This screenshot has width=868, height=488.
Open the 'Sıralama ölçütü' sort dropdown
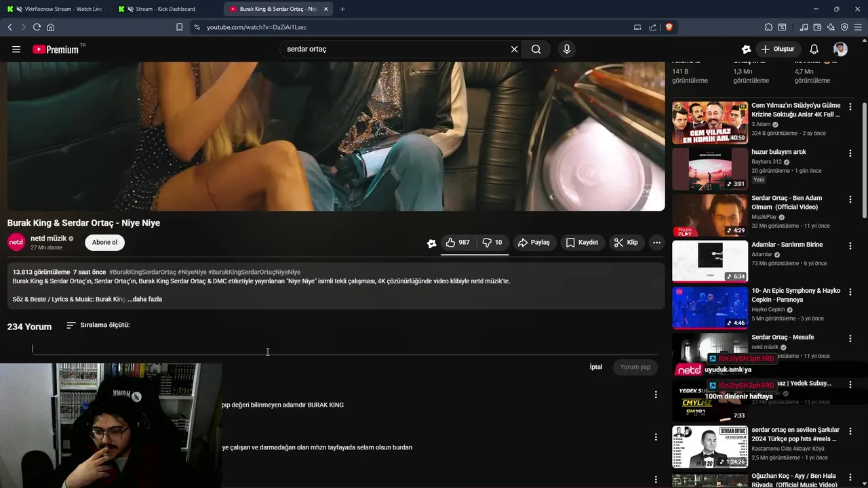[98, 325]
